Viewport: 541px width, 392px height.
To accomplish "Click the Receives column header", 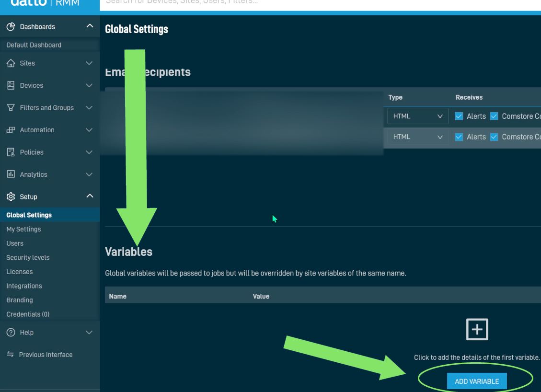I will coord(469,97).
